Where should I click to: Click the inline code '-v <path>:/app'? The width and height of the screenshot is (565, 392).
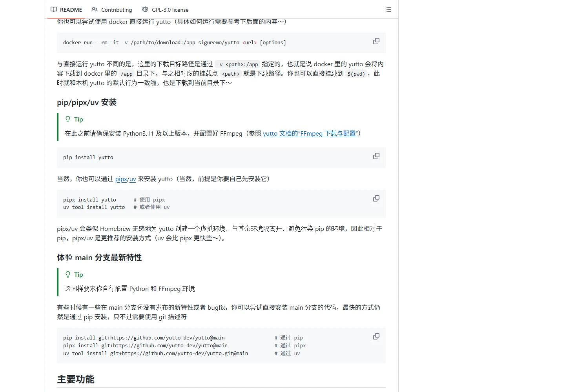coord(237,64)
